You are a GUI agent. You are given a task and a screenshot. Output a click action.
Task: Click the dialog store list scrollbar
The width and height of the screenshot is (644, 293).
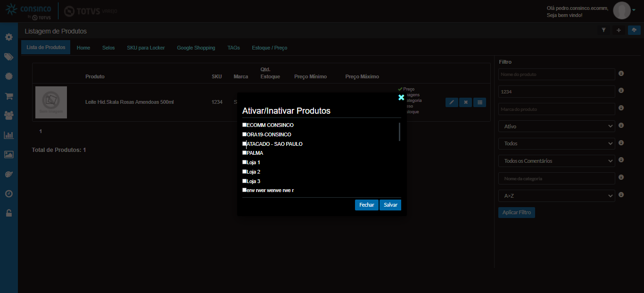399,132
